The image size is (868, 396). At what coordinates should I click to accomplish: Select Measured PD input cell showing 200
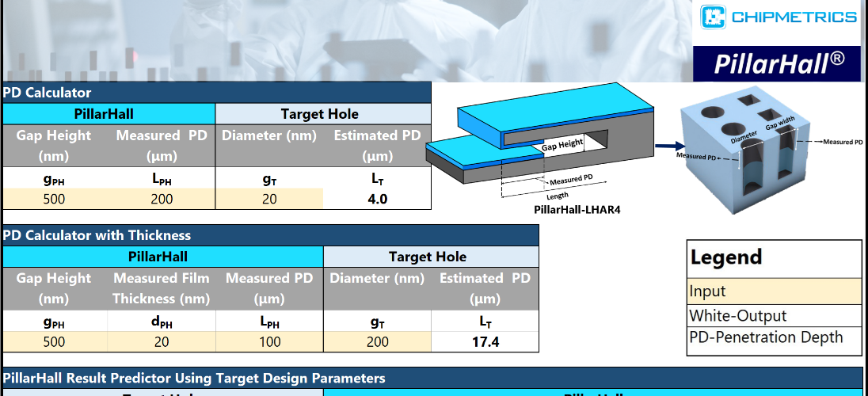tap(161, 199)
